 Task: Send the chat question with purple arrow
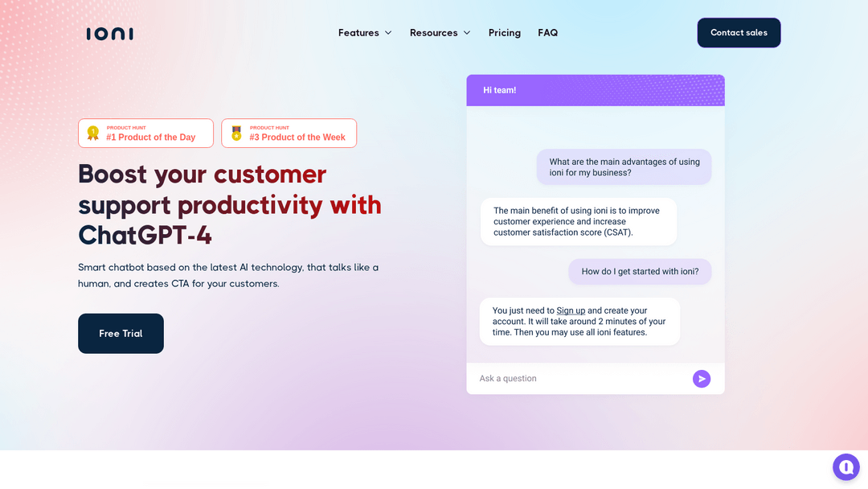(x=702, y=379)
